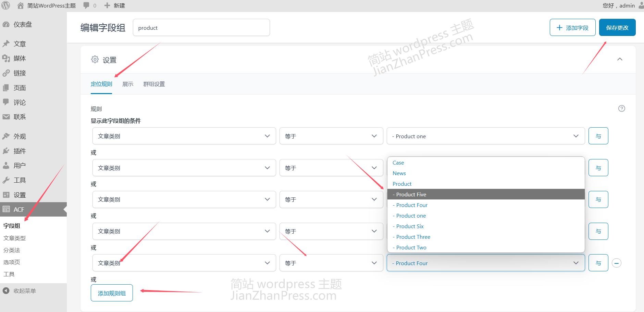This screenshot has width=644, height=312.
Task: Click the help question mark icon
Action: click(x=621, y=108)
